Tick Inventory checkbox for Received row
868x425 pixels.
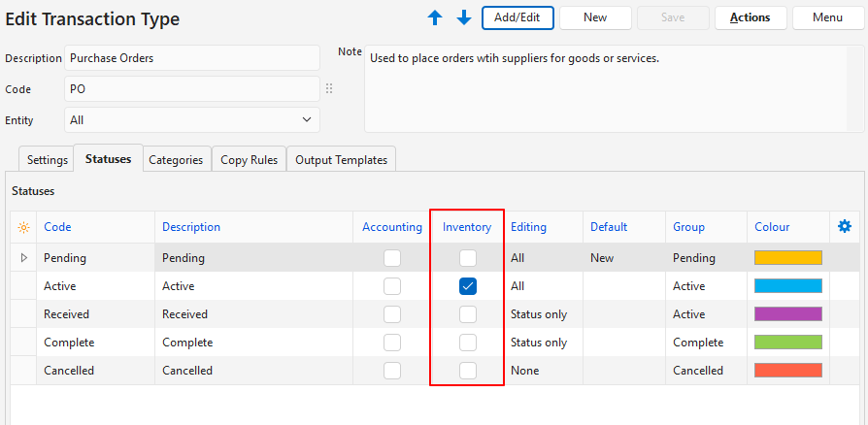click(468, 314)
